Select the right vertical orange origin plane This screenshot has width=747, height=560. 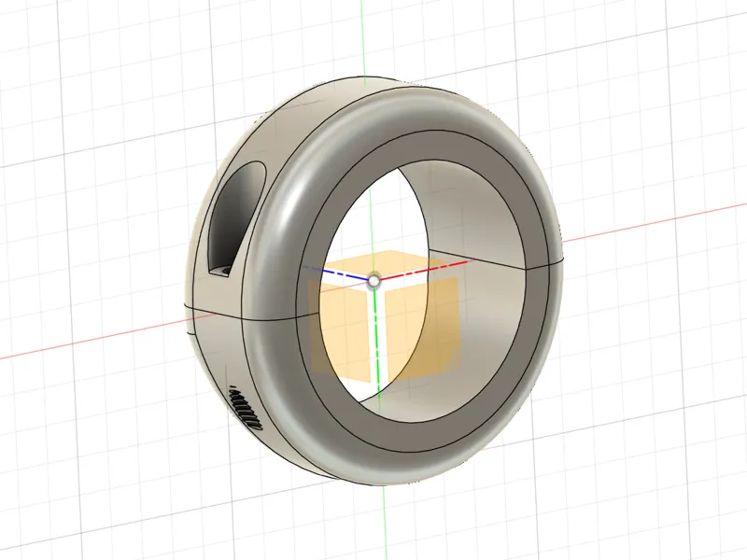pos(422,329)
